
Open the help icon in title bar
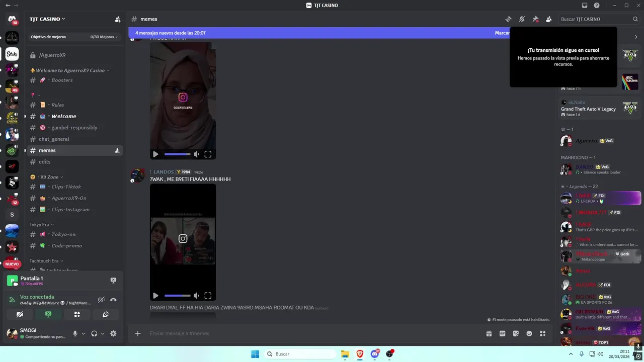(597, 6)
